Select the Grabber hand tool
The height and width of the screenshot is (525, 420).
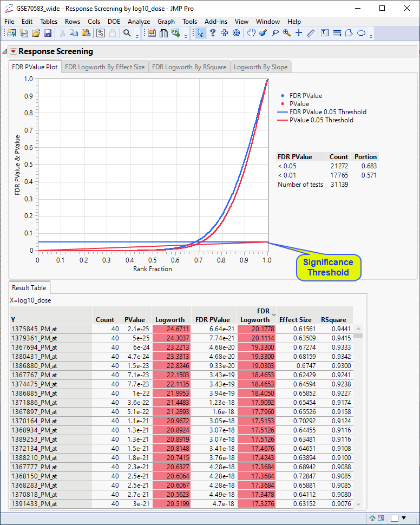[251, 33]
